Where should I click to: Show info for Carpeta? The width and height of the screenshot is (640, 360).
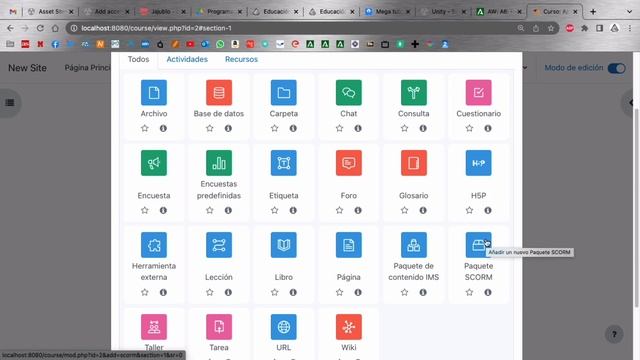click(x=293, y=128)
